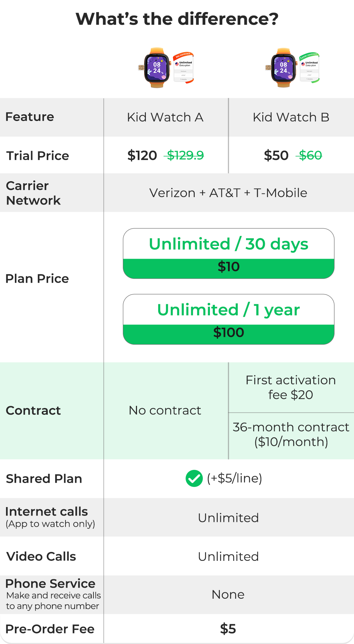
Task: Click the Kid Watch B product image
Action: click(x=292, y=68)
